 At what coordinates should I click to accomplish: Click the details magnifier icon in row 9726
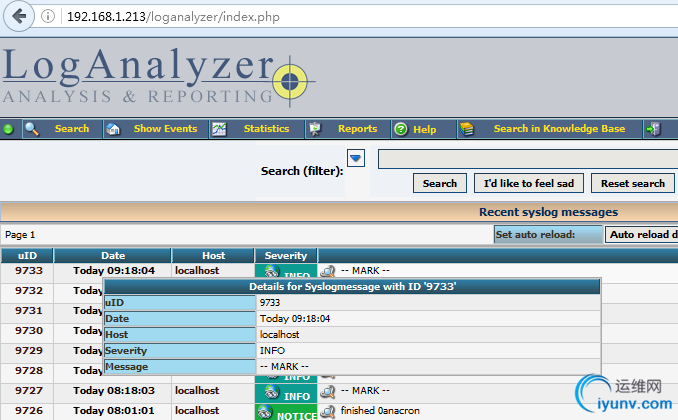328,411
